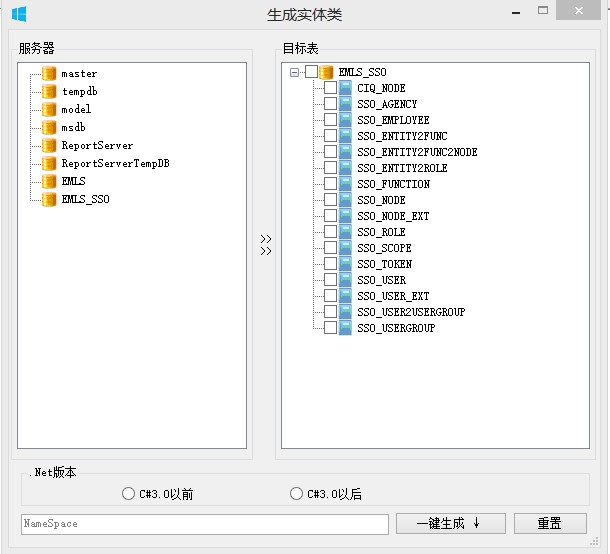Tick the CIQ_NODE checkbox
This screenshot has height=554, width=610.
330,88
